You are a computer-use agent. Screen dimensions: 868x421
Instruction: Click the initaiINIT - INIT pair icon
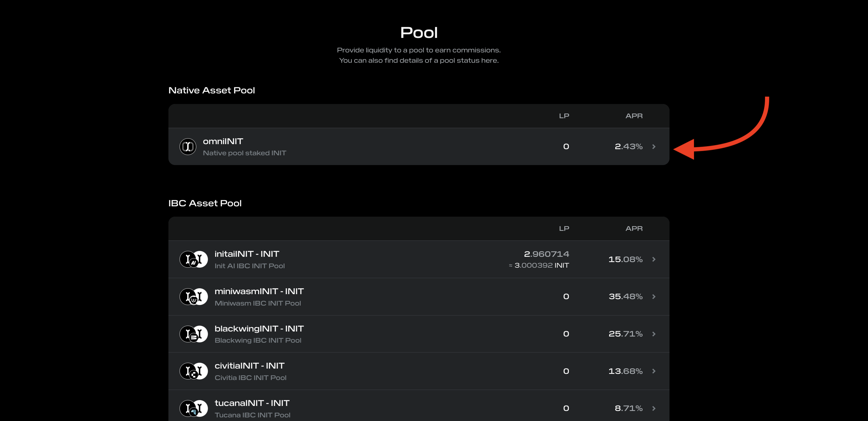click(x=193, y=259)
